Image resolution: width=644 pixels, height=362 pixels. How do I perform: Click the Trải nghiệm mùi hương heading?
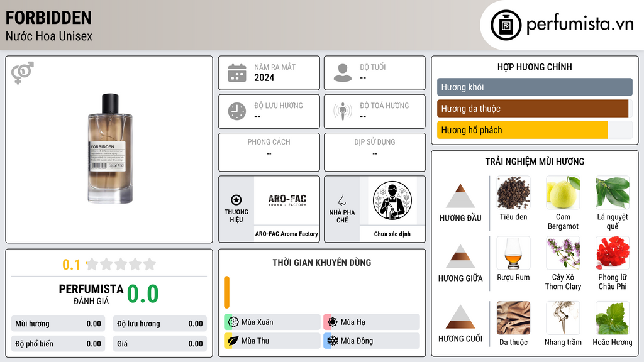point(535,162)
